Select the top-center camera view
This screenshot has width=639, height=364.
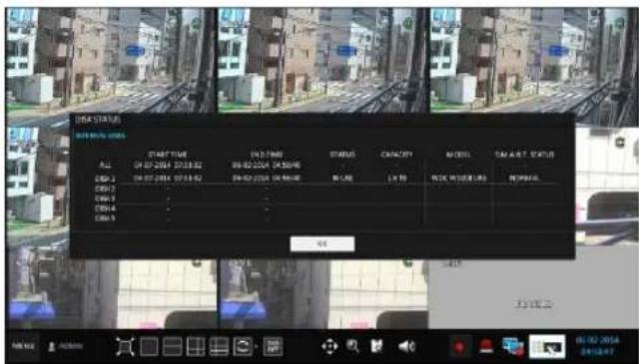click(x=322, y=60)
